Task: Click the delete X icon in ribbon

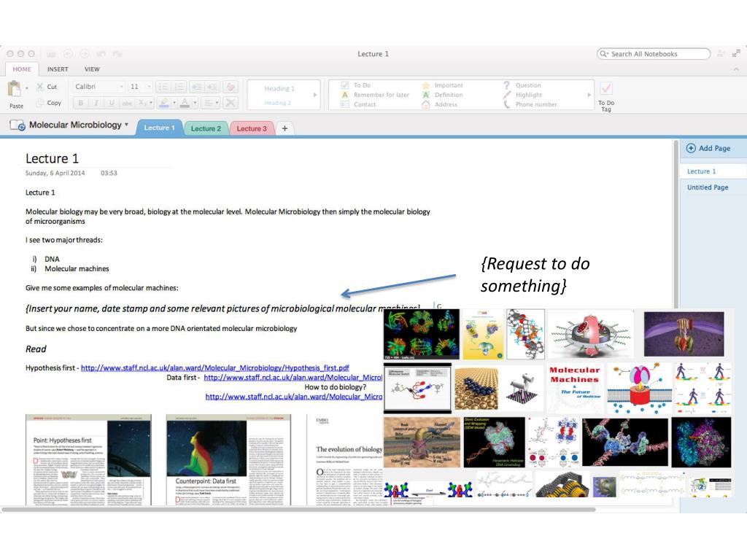Action: 231,103
